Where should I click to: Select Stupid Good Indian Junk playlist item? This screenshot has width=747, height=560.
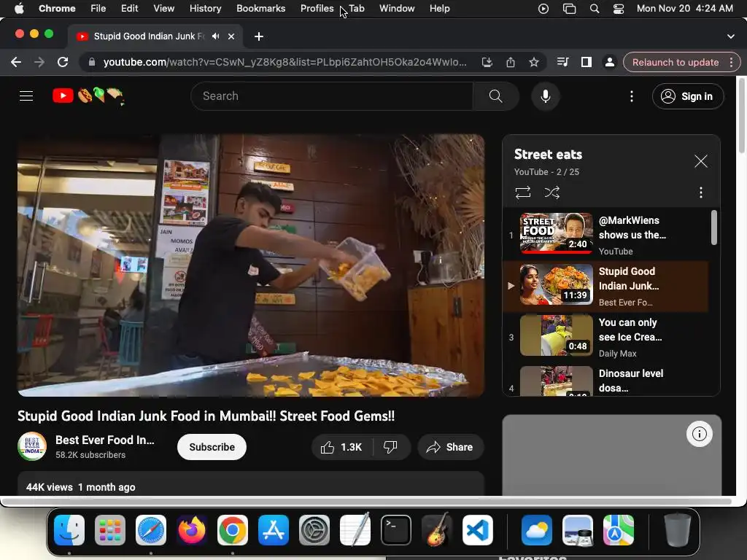click(605, 286)
